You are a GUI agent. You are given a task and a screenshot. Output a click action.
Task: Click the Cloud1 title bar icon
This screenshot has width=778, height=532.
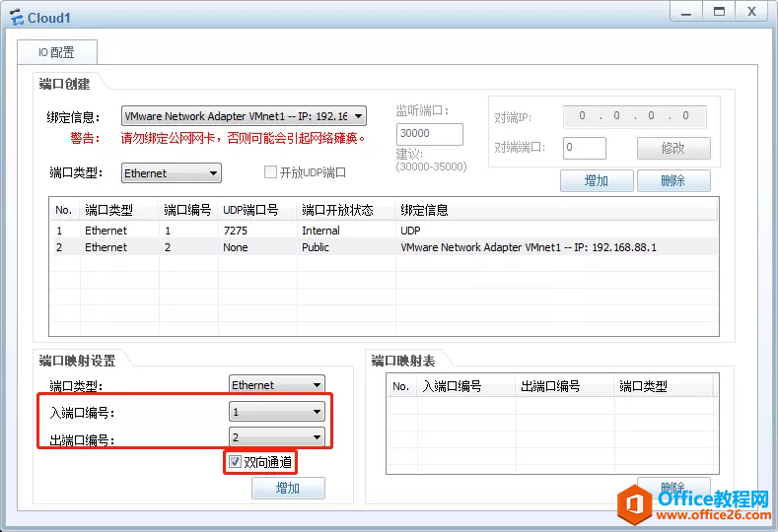click(x=17, y=18)
